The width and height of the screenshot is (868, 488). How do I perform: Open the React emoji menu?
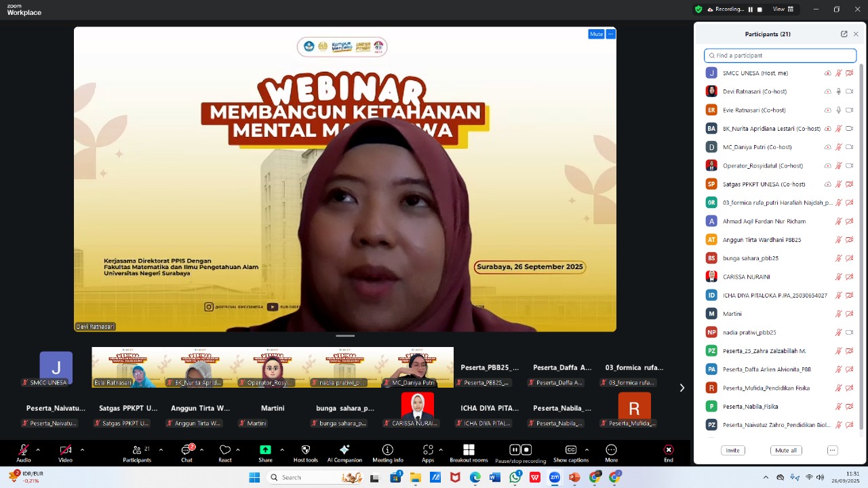225,451
